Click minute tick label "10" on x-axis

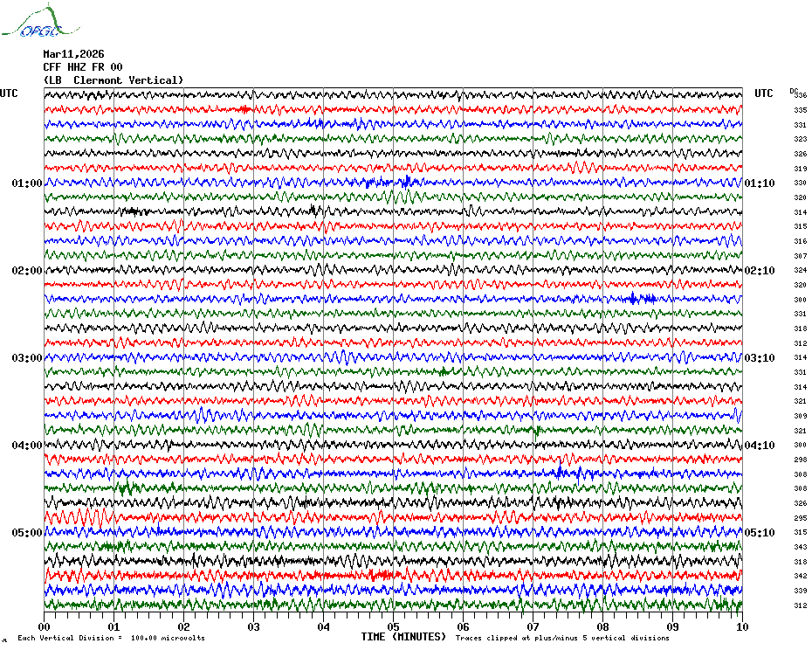(743, 627)
